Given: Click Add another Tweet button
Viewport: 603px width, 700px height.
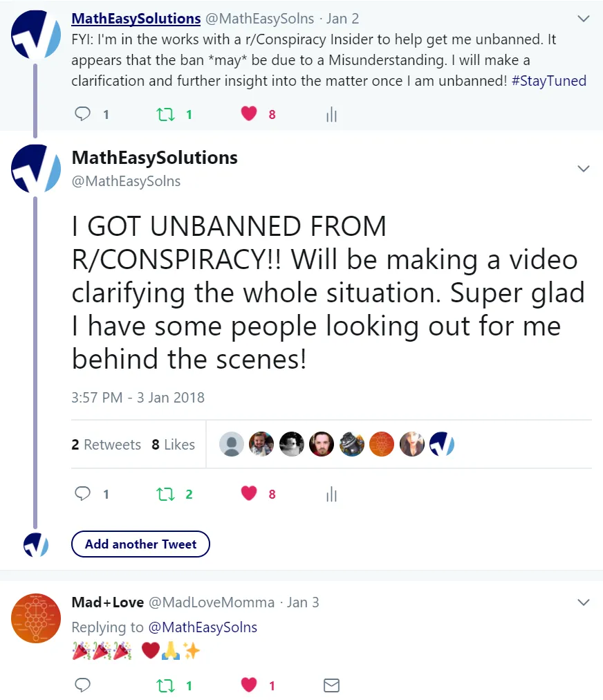Looking at the screenshot, I should [x=140, y=544].
